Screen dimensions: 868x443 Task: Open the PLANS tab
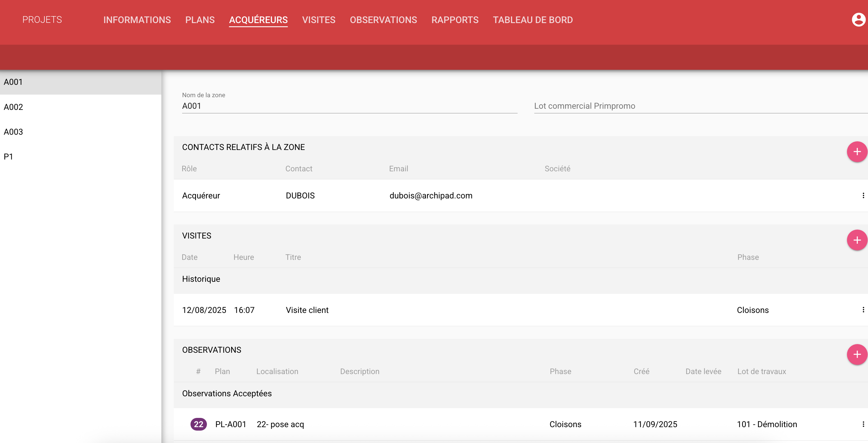(200, 20)
